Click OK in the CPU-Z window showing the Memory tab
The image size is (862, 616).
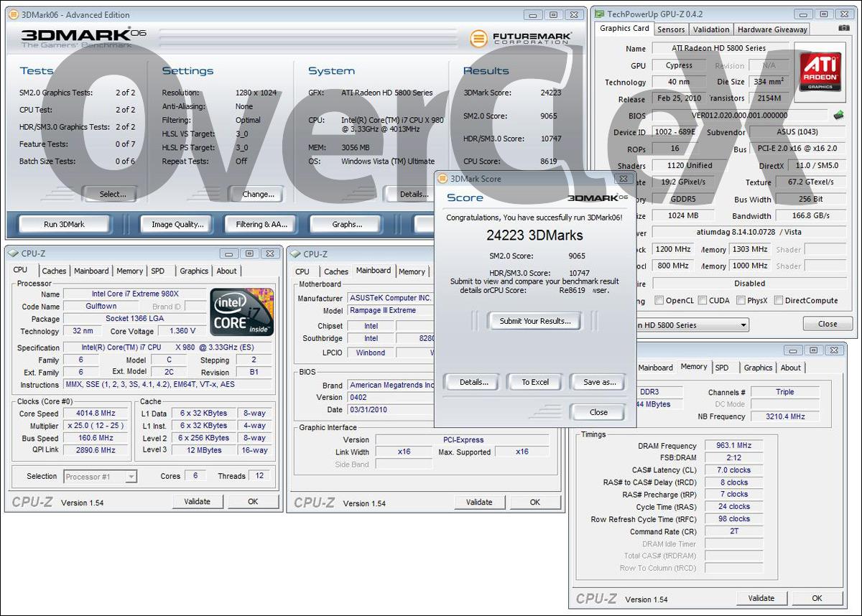pyautogui.click(x=817, y=598)
